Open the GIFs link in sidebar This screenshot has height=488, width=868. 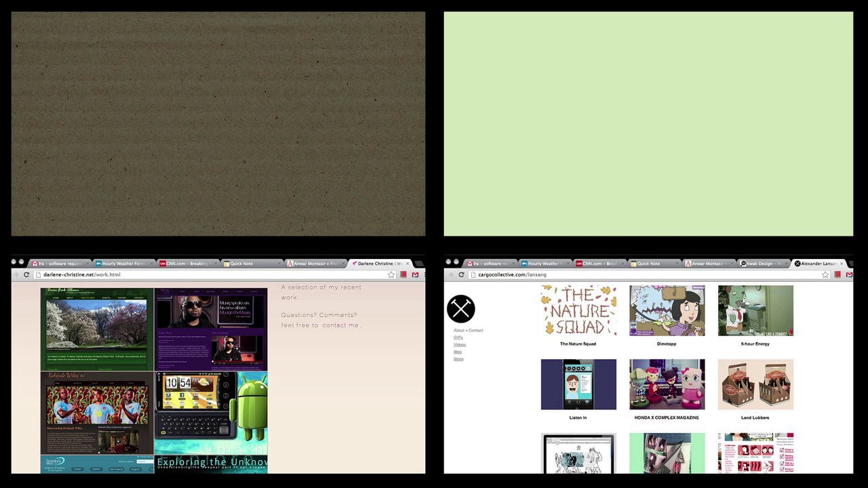(458, 338)
